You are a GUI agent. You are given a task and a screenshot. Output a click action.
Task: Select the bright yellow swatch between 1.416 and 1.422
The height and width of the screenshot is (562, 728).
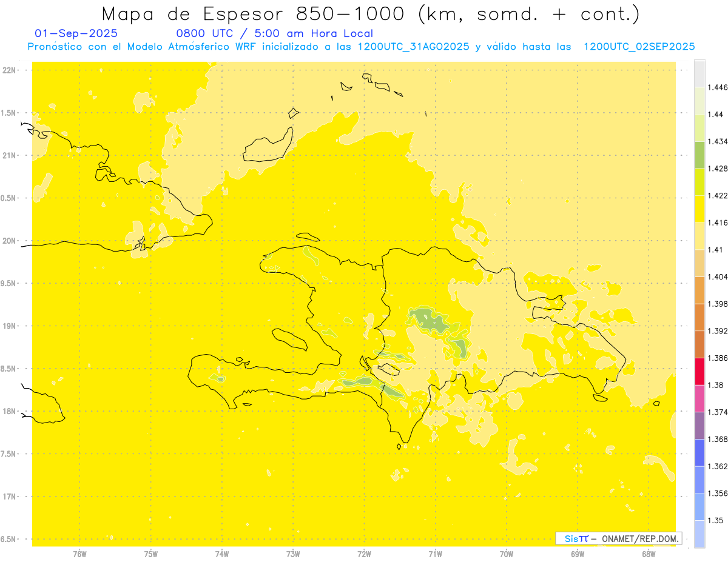699,209
